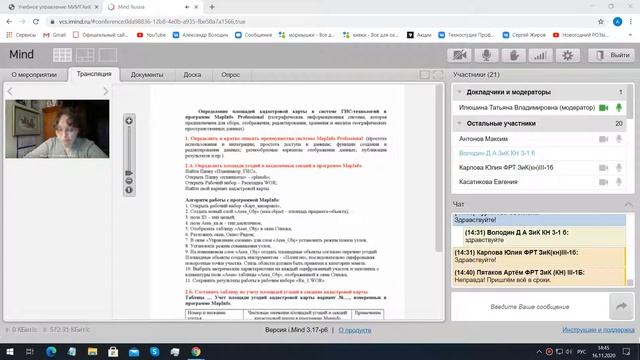Click chat message from Пятаков Артём
Viewport: 640px width, 360px height.
tap(539, 276)
